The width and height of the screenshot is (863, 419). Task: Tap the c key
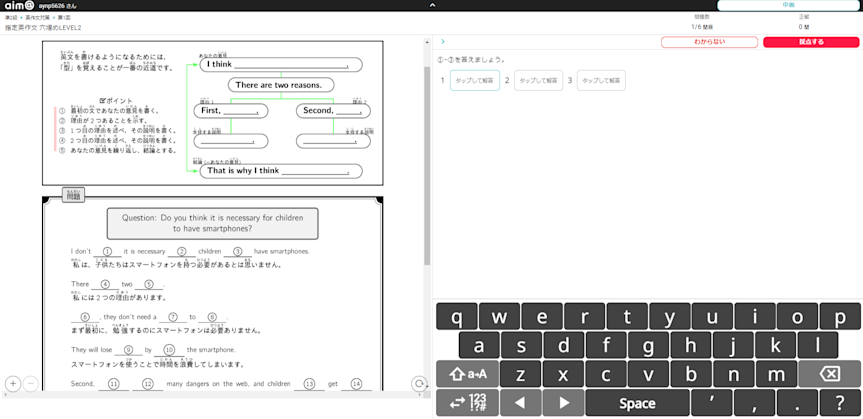click(x=605, y=374)
